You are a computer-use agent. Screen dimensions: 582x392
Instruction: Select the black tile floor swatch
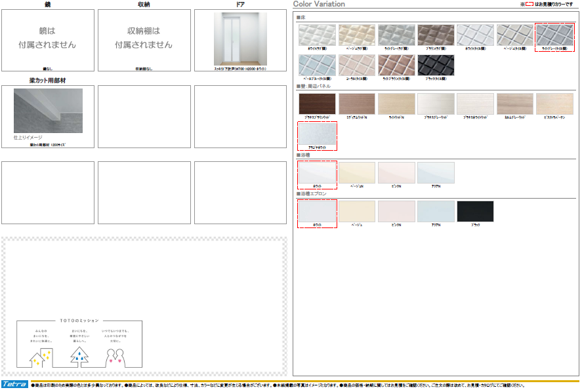pos(436,66)
